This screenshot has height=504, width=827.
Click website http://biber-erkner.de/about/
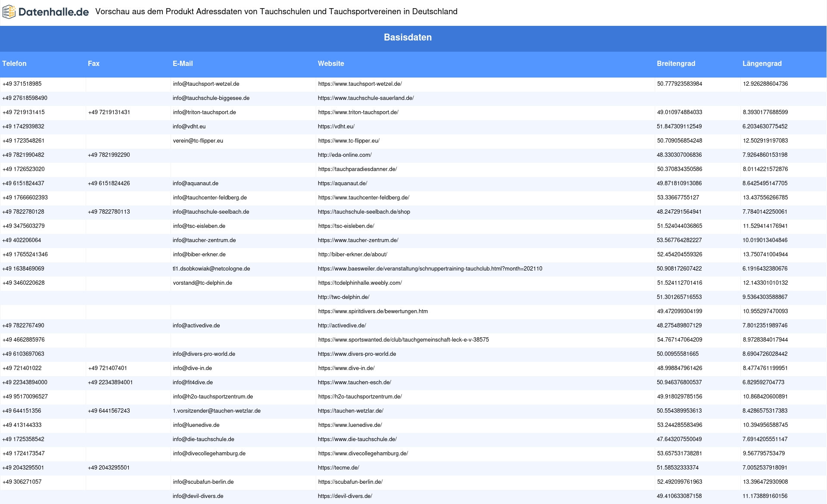click(x=353, y=255)
